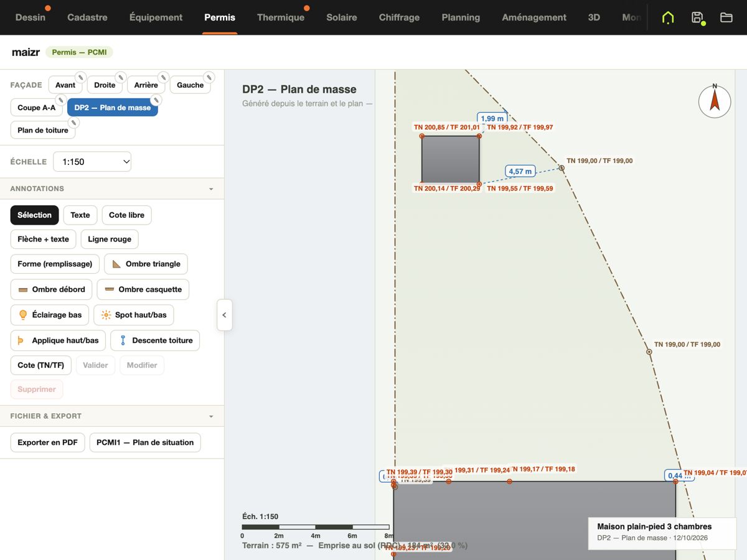Click the Permis — PCMI badge
The image size is (747, 560).
(80, 52)
